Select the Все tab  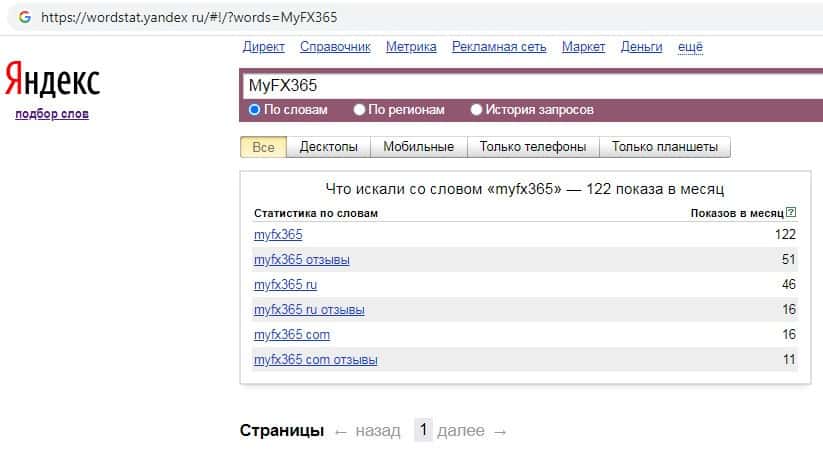[263, 147]
